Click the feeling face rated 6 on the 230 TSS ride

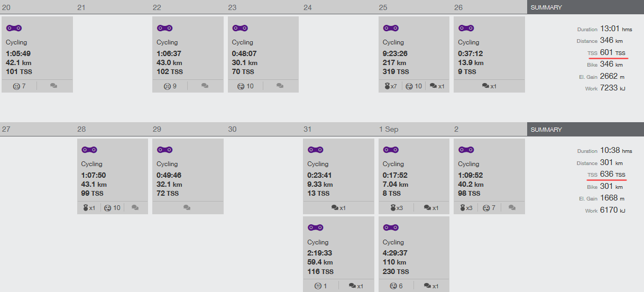393,286
